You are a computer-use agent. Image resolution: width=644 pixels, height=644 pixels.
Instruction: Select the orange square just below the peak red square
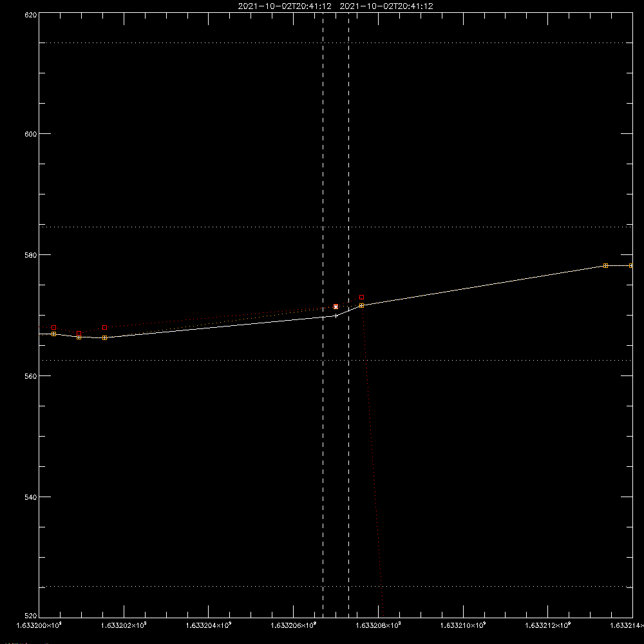click(x=361, y=305)
